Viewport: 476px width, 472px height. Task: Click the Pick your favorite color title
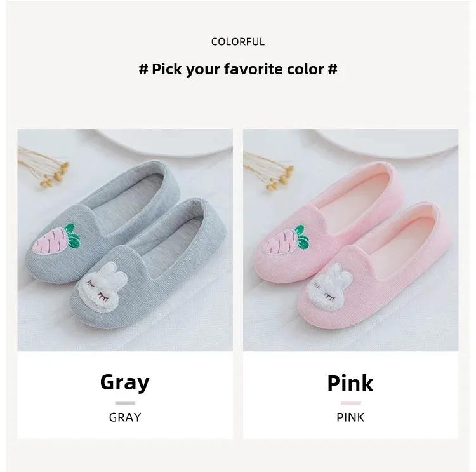click(238, 69)
